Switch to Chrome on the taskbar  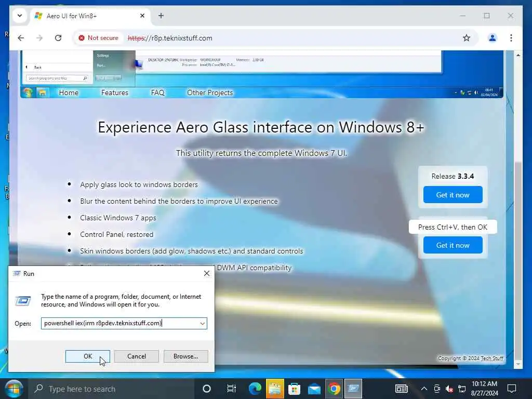334,389
